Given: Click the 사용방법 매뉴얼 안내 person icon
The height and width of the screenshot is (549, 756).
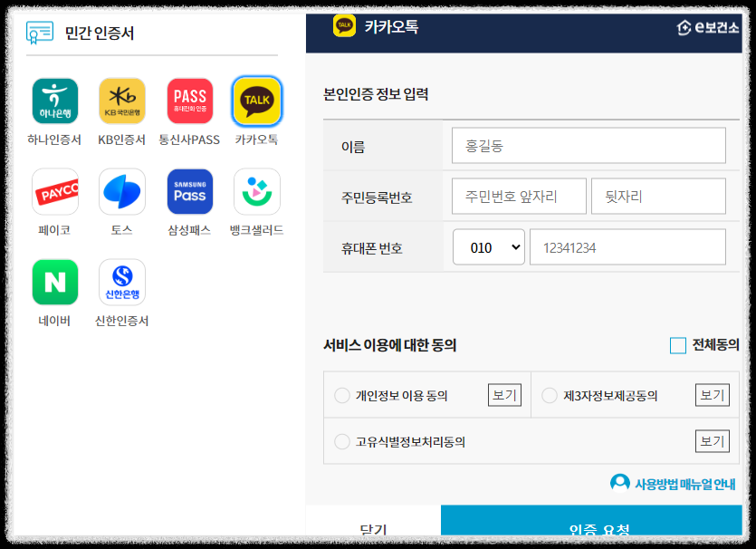Looking at the screenshot, I should point(620,483).
